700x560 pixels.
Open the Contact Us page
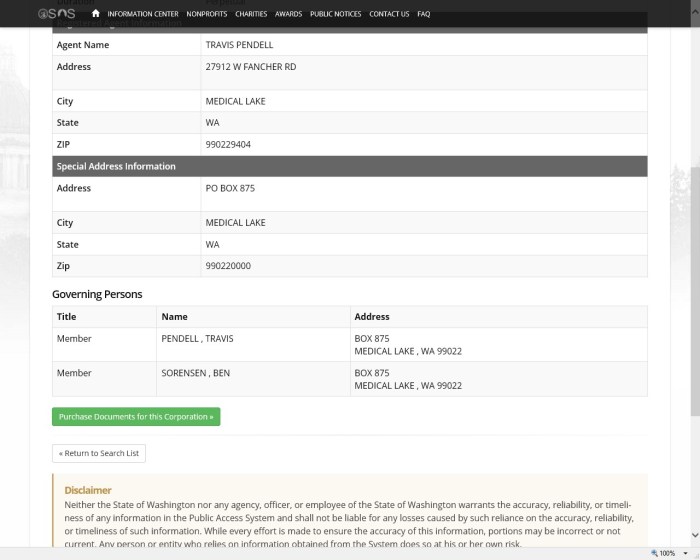tap(389, 14)
